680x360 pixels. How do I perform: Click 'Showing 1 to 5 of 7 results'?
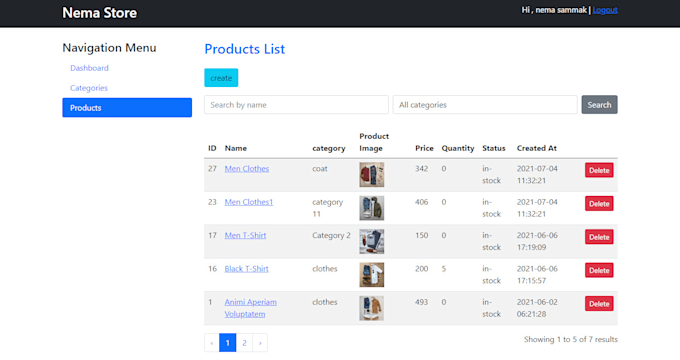tap(571, 340)
